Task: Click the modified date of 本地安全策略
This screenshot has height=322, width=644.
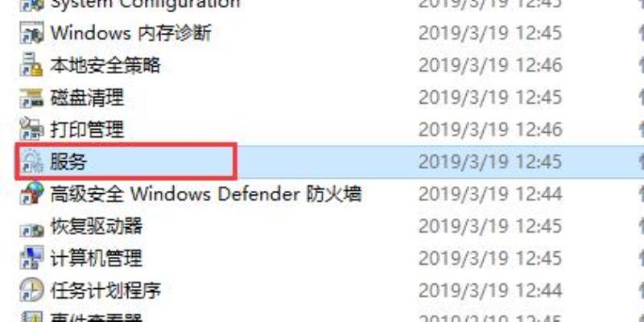Action: [490, 65]
